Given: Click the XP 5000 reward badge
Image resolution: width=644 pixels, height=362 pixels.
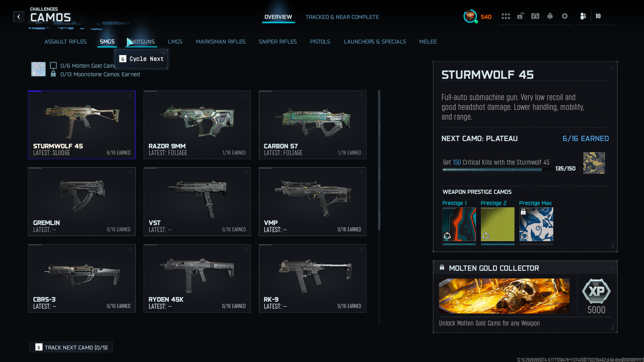Looking at the screenshot, I should point(596,296).
